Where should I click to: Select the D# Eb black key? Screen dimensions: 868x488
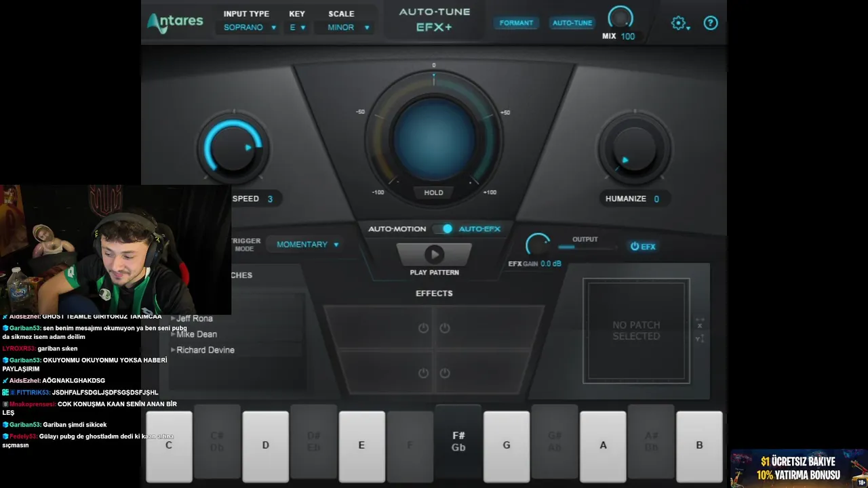point(313,441)
